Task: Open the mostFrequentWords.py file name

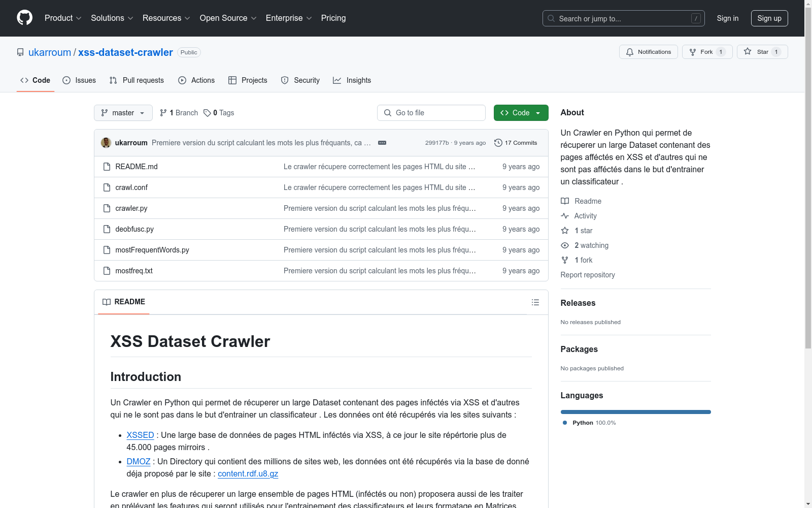Action: click(152, 250)
